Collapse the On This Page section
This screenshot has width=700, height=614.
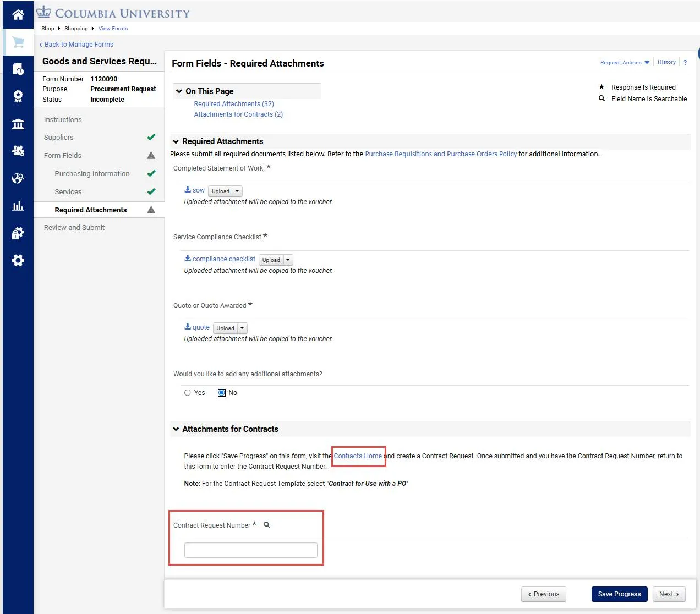[x=179, y=91]
